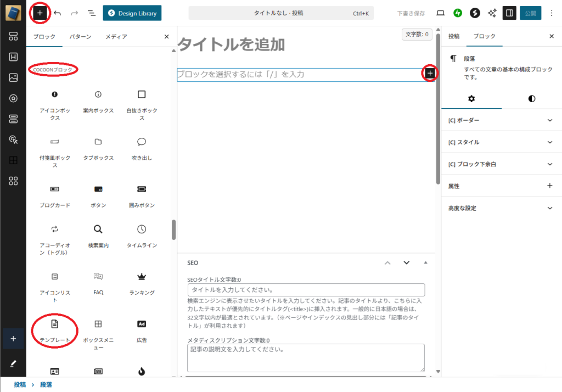Image resolution: width=562 pixels, height=392 pixels.
Task: Open the Design Library
Action: tap(132, 13)
